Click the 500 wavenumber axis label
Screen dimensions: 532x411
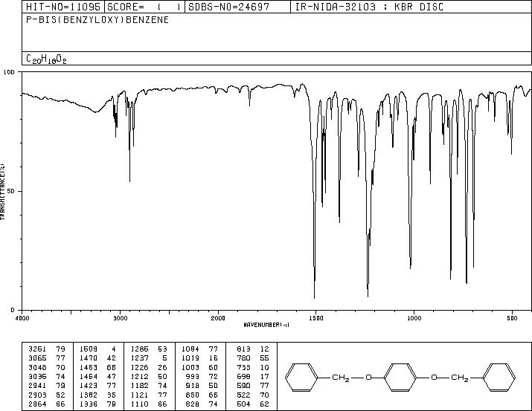(x=512, y=318)
